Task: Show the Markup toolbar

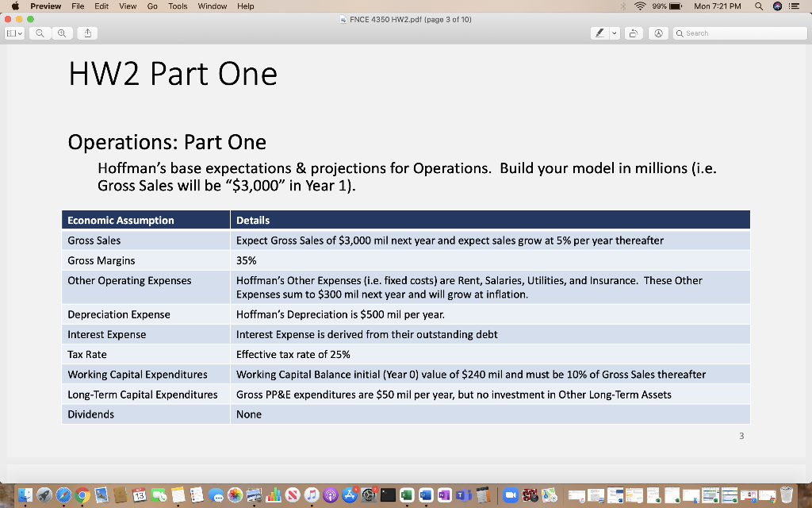Action: tap(658, 33)
